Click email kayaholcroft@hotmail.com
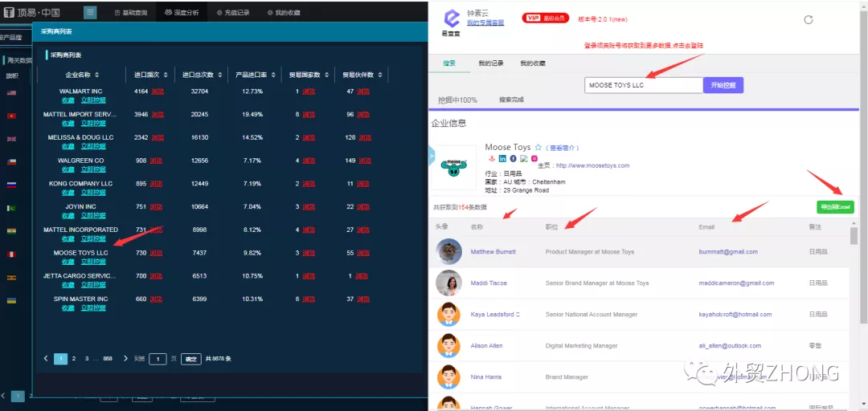 pyautogui.click(x=735, y=314)
